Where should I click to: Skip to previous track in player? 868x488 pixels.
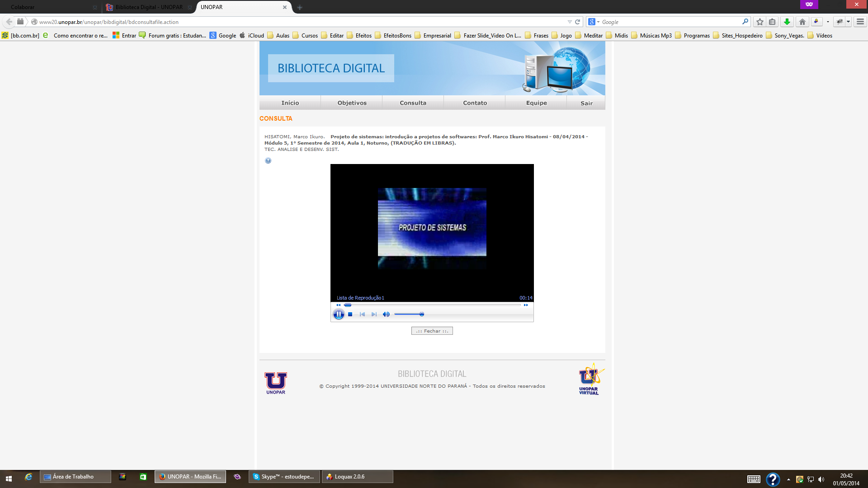pos(362,314)
